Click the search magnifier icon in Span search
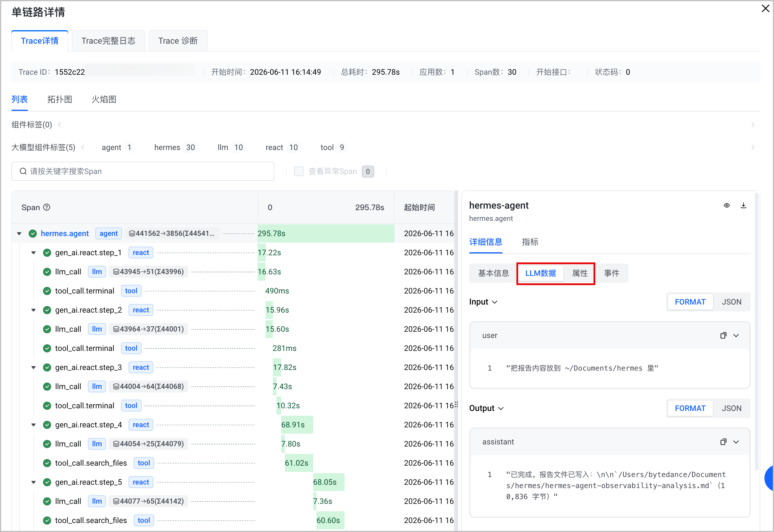774x532 pixels. point(23,171)
